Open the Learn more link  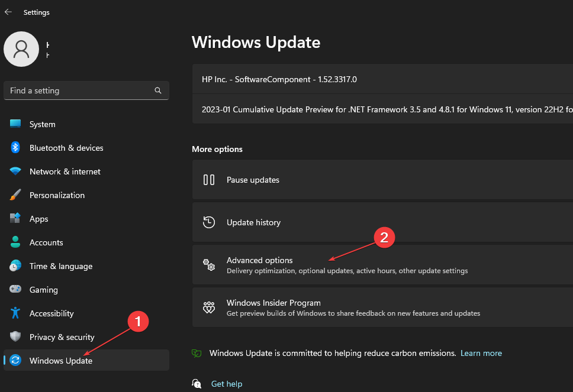point(481,353)
